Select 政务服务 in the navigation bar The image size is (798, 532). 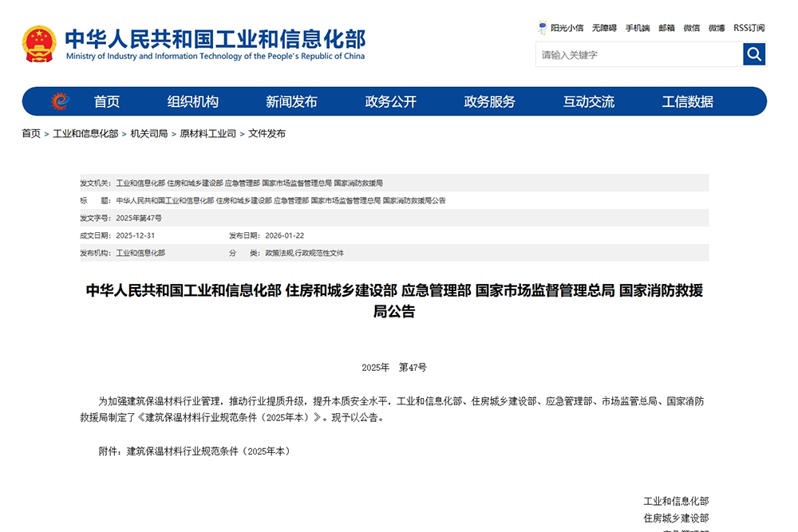point(490,102)
